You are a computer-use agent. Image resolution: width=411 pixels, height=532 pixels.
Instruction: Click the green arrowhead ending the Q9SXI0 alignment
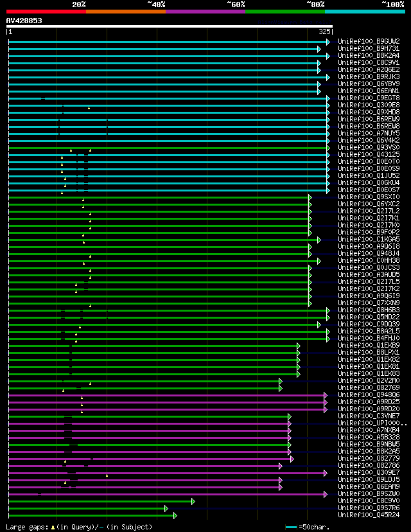(310, 197)
